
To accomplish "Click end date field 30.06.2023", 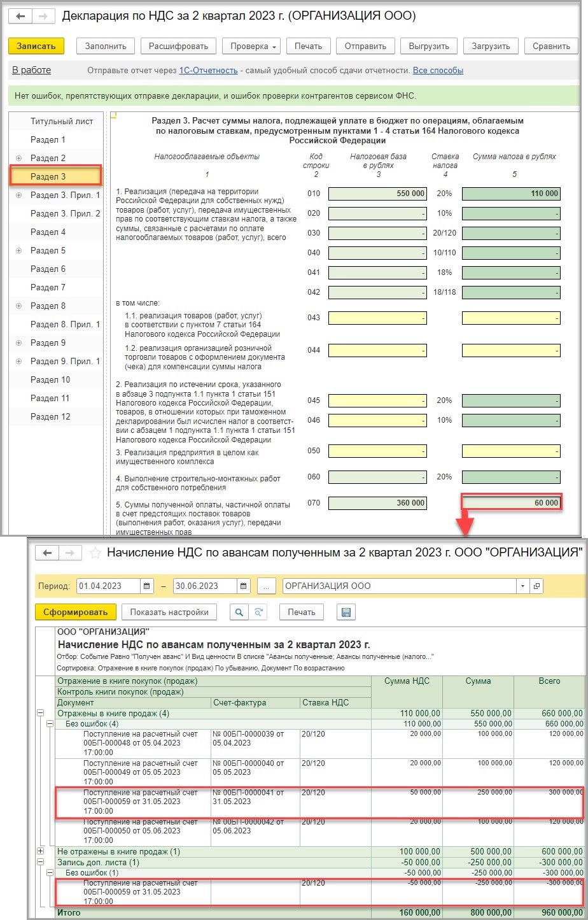I will pyautogui.click(x=206, y=586).
